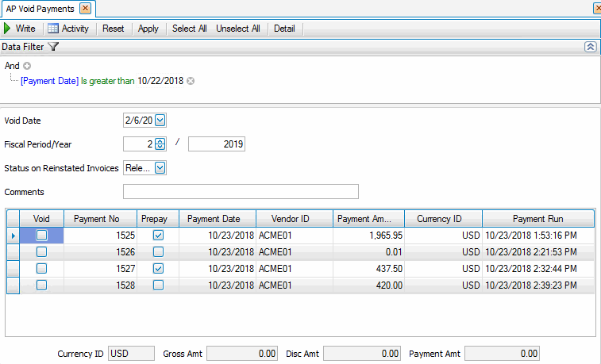Screen dimensions: 601x364
Task: Collapse the Data Filter panel
Action: coord(590,47)
